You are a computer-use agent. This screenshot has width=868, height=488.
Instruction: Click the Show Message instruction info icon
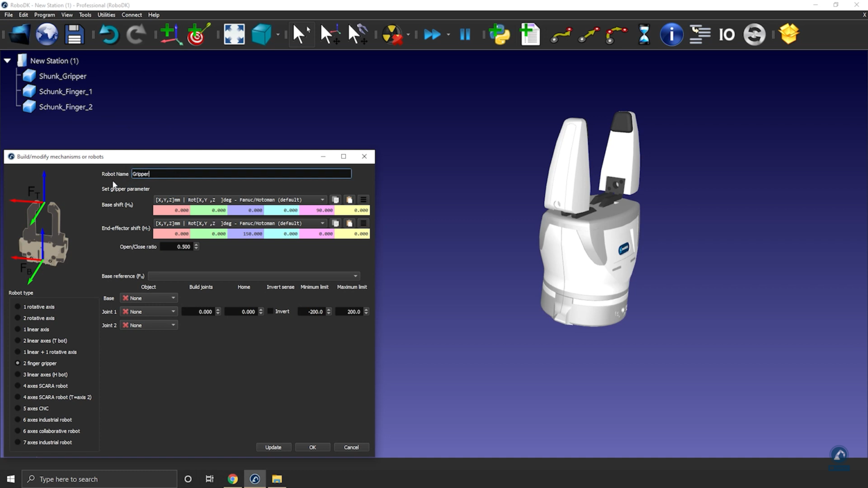tap(671, 34)
